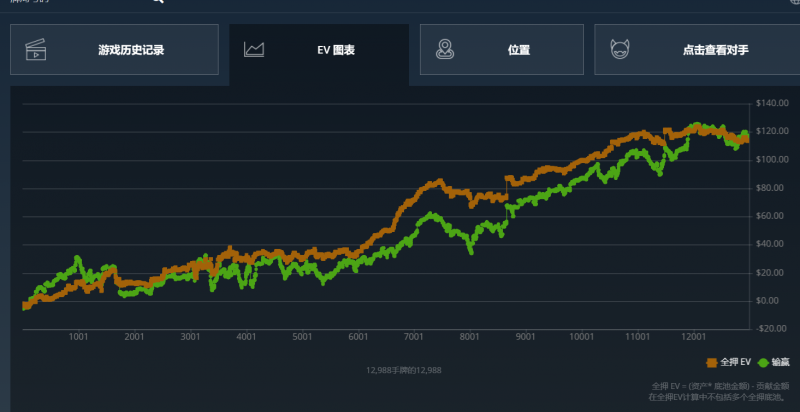Click the $100.00 y-axis label
800x412 pixels.
pyautogui.click(x=774, y=160)
